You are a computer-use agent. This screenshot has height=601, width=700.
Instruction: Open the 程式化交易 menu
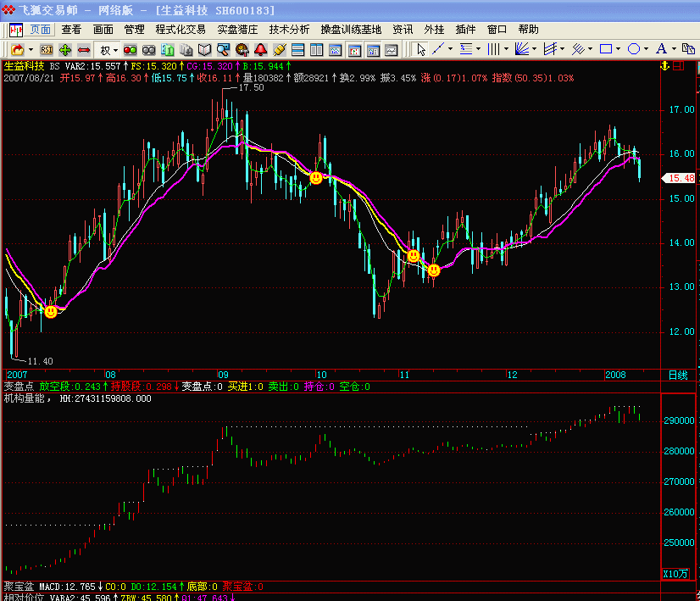(181, 29)
